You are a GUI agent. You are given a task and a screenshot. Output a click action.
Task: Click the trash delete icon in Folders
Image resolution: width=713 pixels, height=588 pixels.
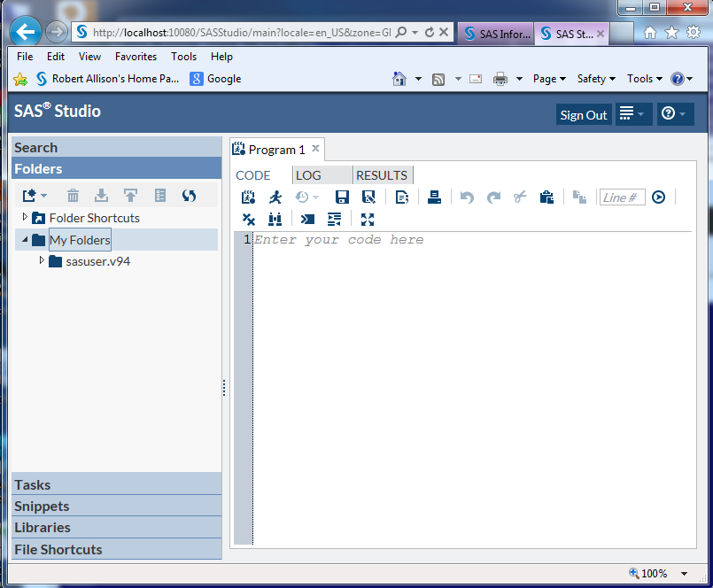(x=74, y=196)
